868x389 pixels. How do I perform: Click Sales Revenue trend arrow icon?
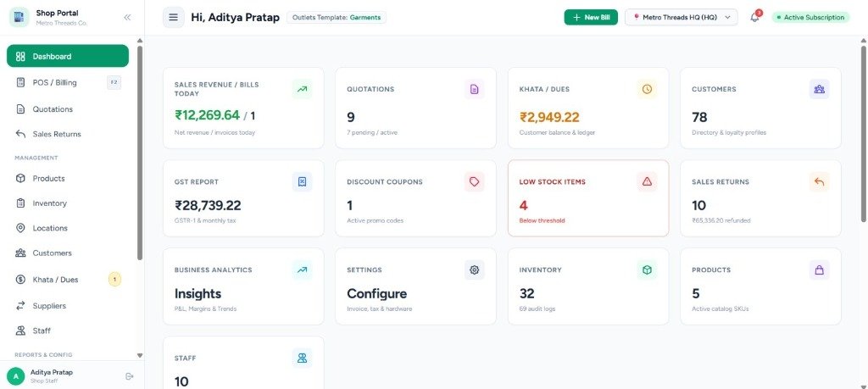click(x=302, y=89)
